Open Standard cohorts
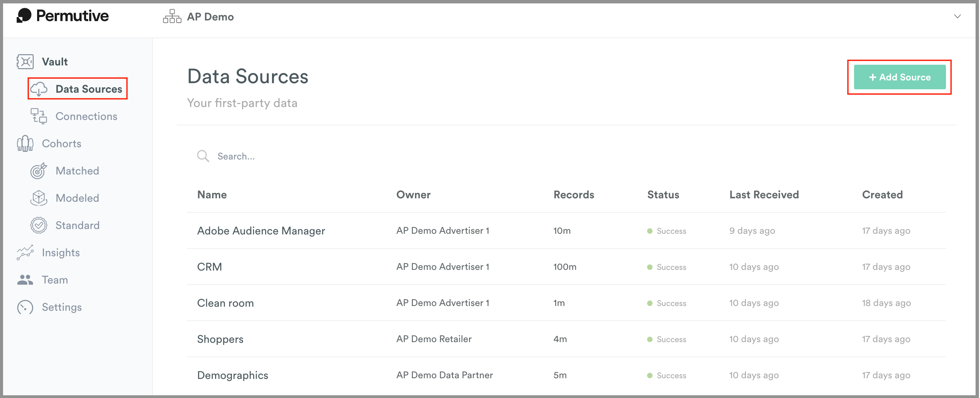Viewport: 980px width, 398px height. [x=78, y=226]
